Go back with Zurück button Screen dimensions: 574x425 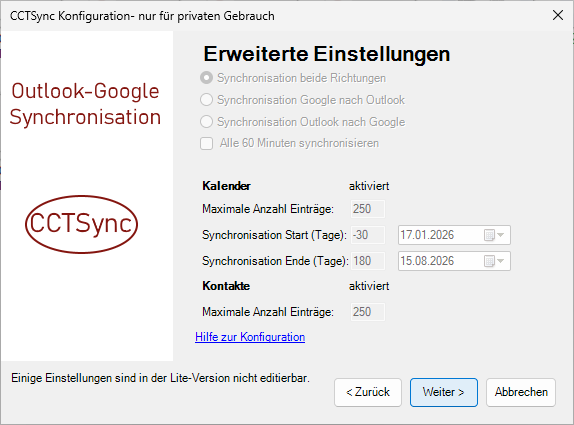[x=368, y=392]
